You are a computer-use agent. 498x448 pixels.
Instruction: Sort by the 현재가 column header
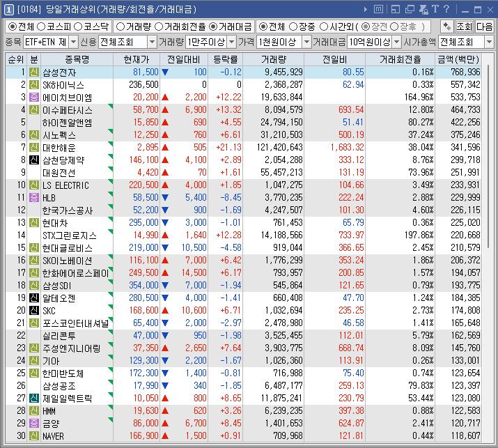(x=137, y=59)
